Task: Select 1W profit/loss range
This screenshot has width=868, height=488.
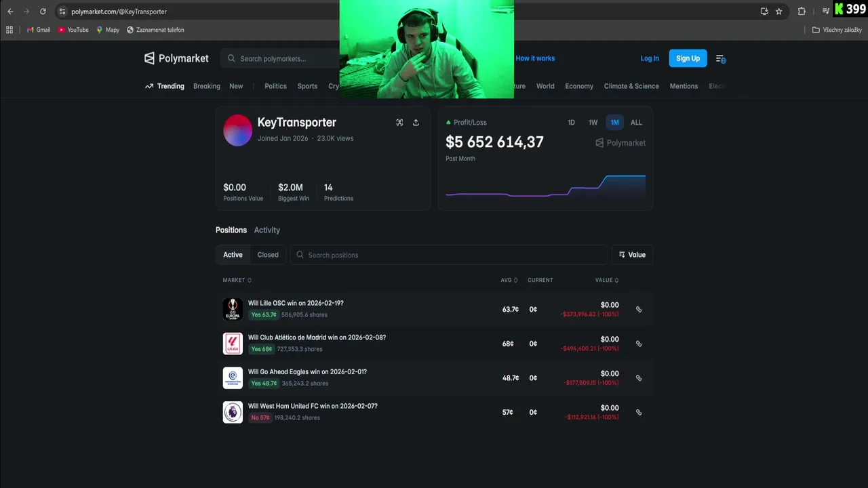Action: [593, 123]
